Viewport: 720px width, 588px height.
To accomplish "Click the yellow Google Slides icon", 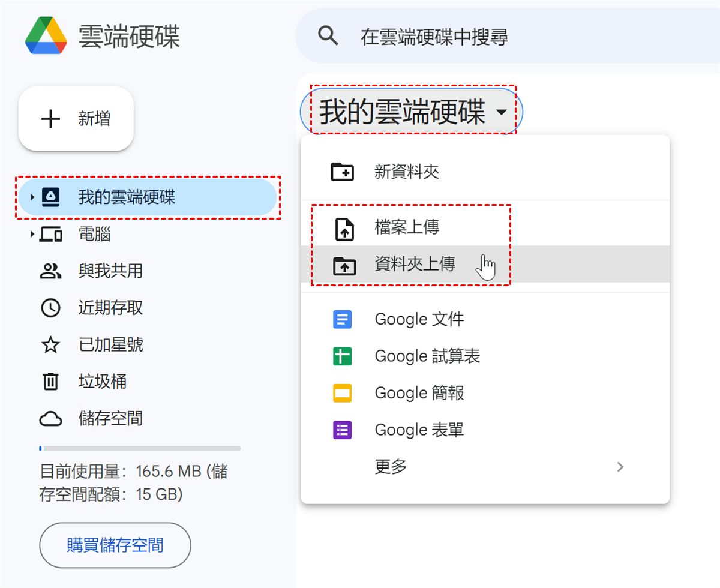I will 343,394.
